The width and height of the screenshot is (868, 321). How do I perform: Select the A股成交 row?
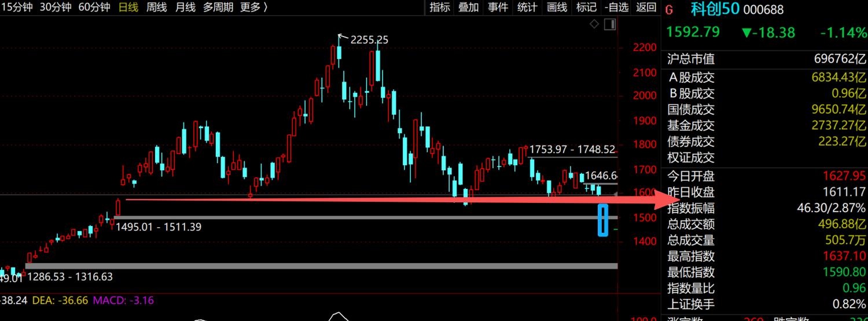[x=766, y=77]
